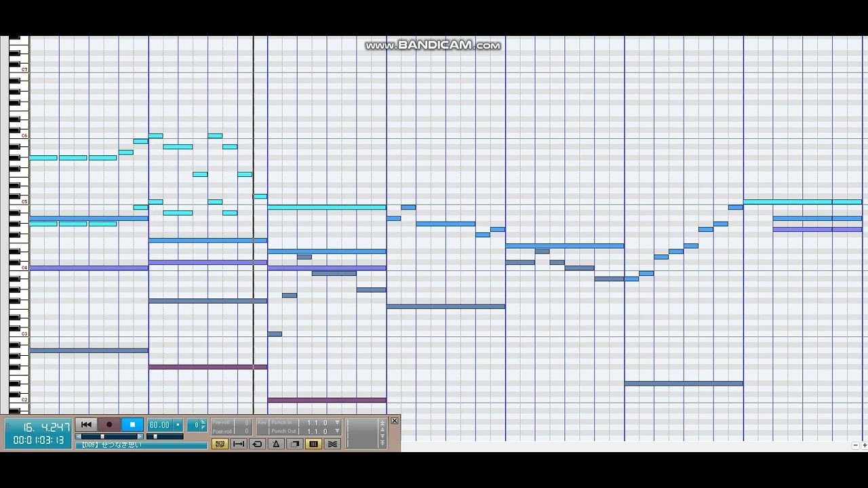This screenshot has height=488, width=868.
Task: Click the tempo field showing 60.00
Action: 160,425
